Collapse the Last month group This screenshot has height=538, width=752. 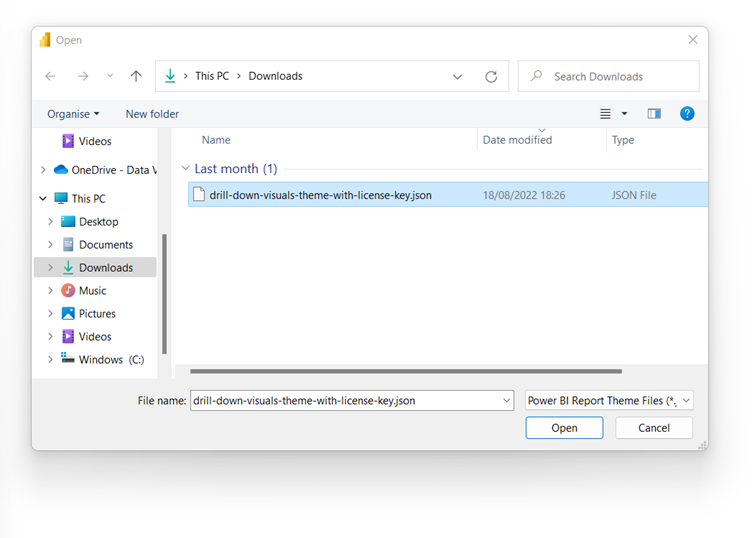[x=185, y=169]
